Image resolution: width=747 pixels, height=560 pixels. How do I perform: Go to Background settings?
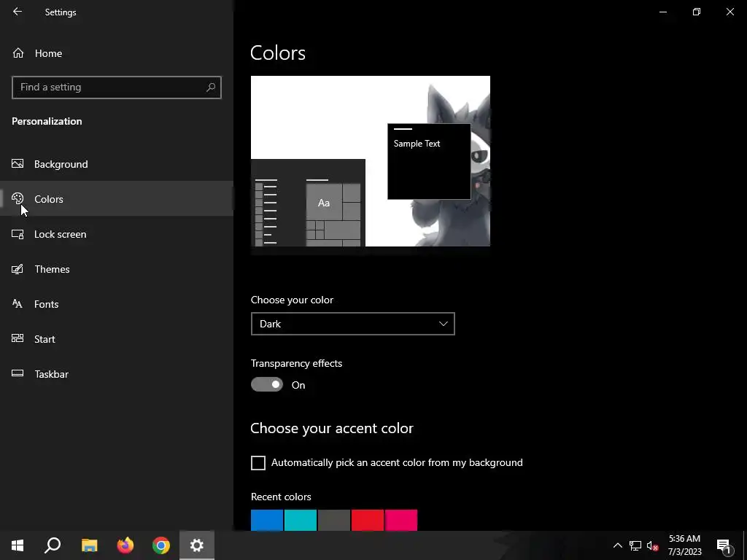(x=117, y=164)
